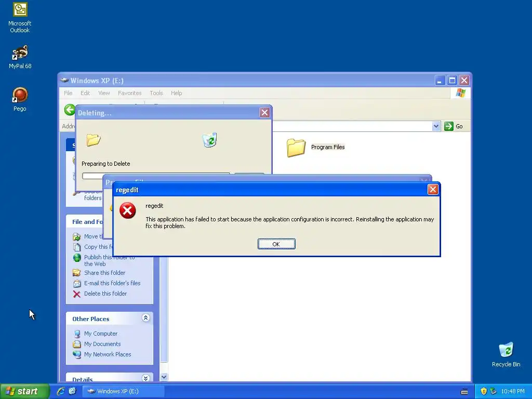
Task: Click the Copy this folder icon
Action: click(x=77, y=247)
